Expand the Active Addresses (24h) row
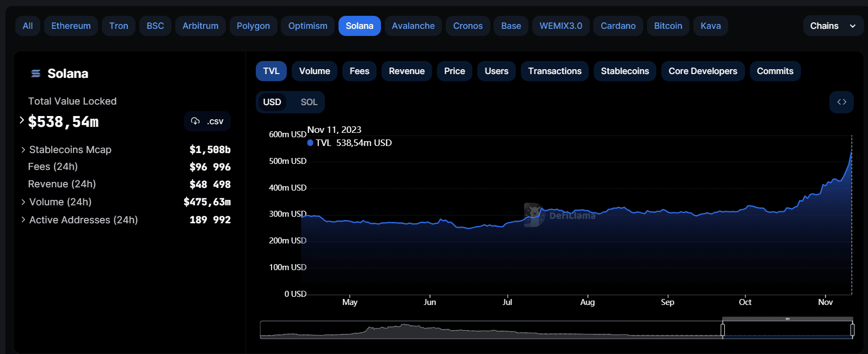This screenshot has height=354, width=868. (x=23, y=220)
